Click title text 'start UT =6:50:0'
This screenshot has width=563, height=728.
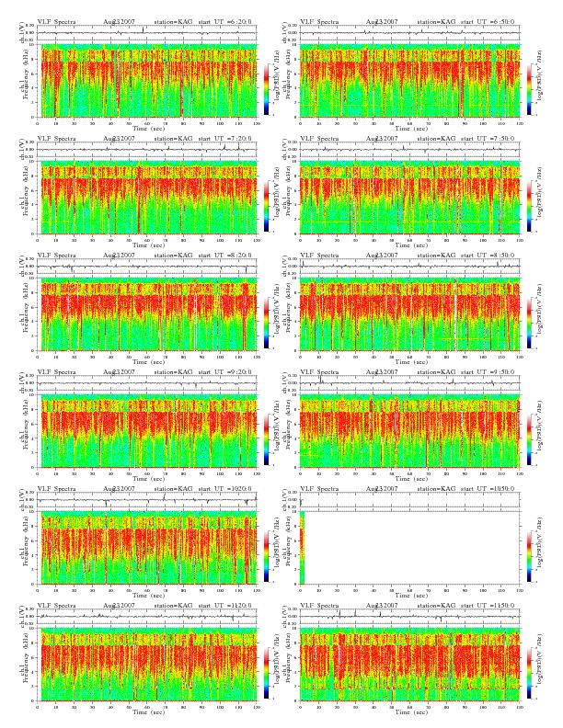(x=488, y=21)
